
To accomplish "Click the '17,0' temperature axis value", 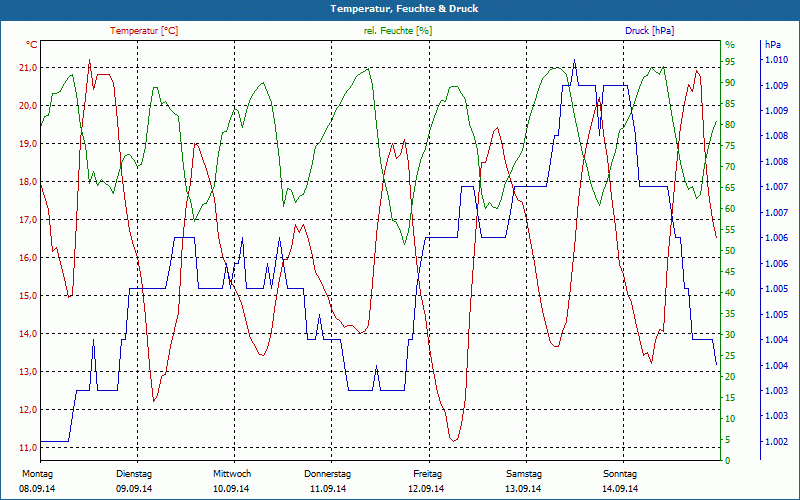I will tap(28, 220).
